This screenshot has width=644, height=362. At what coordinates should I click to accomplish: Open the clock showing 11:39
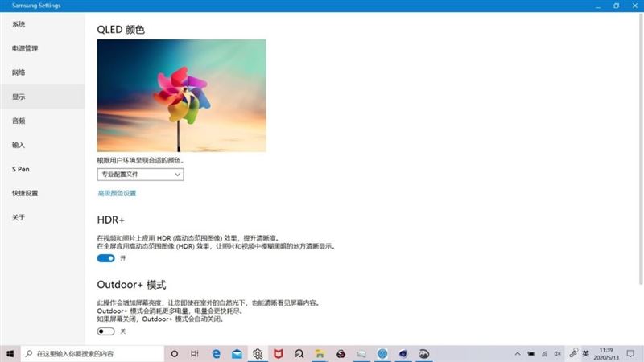point(606,354)
